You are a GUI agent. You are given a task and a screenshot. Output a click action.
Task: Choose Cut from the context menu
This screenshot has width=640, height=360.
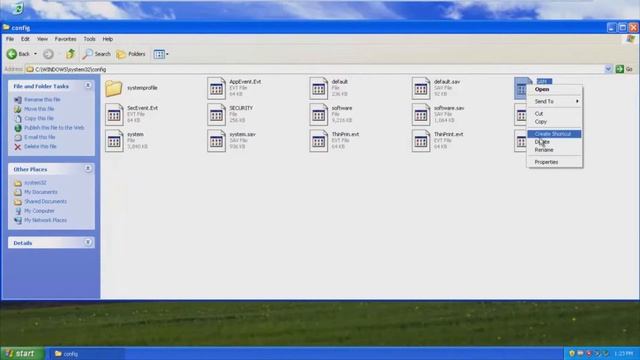click(555, 113)
